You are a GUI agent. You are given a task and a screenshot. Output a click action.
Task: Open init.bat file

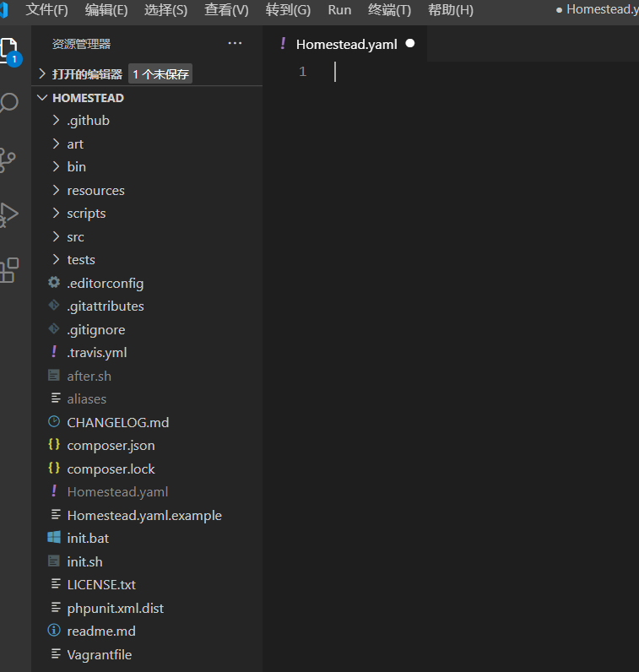tap(88, 538)
